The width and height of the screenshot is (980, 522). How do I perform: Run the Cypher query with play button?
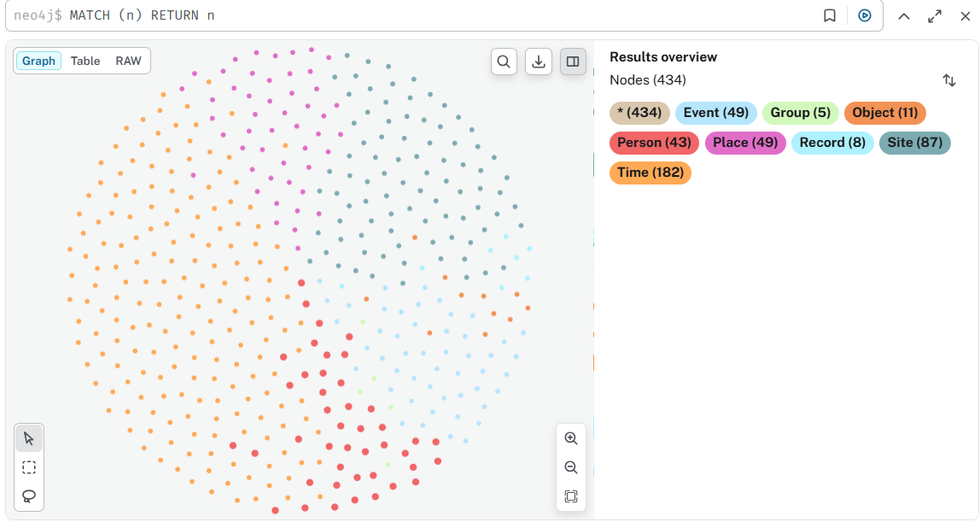pos(865,15)
